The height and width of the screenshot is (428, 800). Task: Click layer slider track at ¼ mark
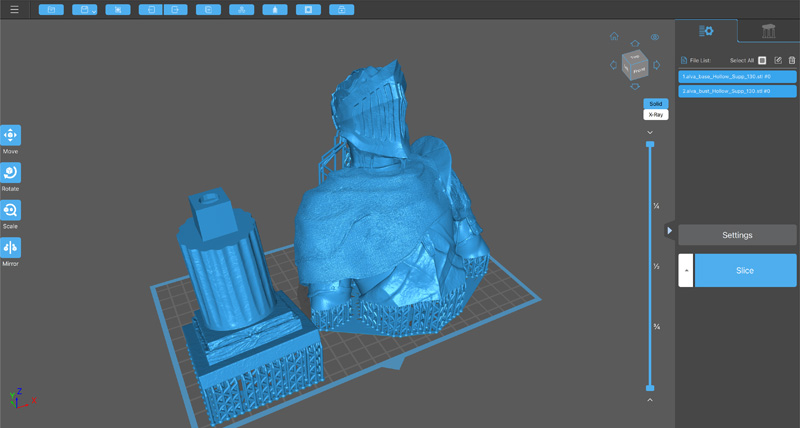(x=650, y=206)
